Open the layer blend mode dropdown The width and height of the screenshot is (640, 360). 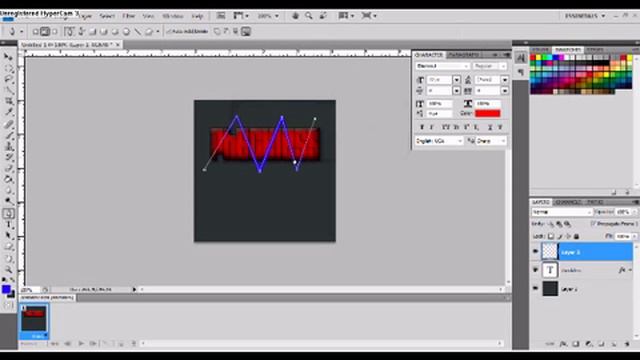[x=562, y=212]
